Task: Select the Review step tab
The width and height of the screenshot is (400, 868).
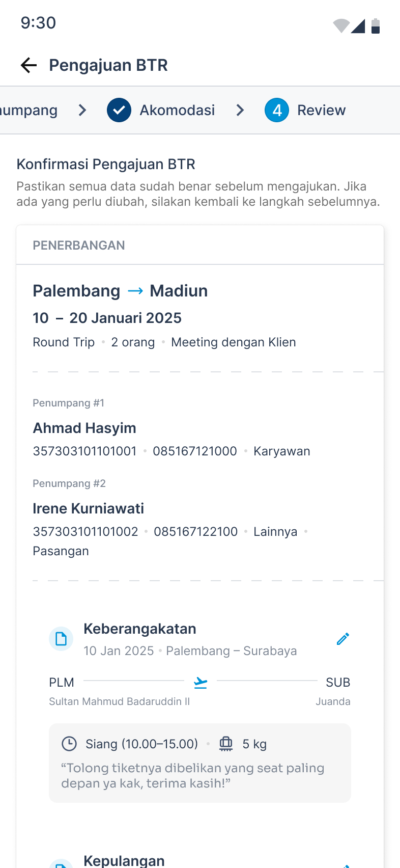Action: tap(305, 110)
